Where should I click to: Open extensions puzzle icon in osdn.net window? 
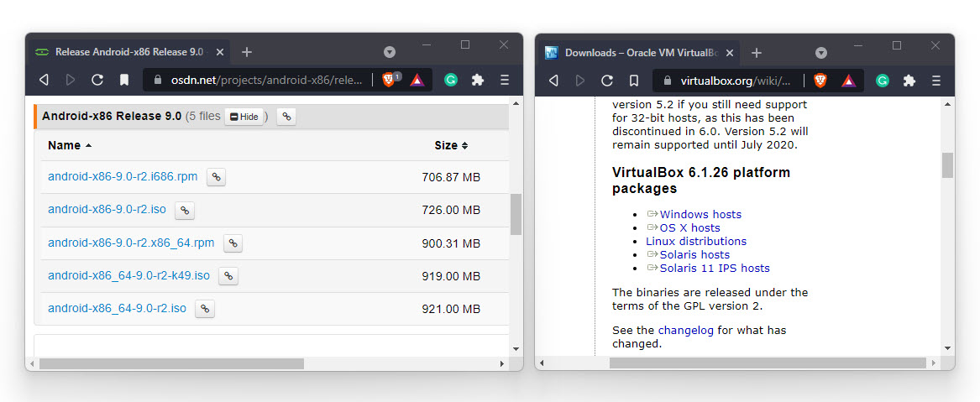click(x=478, y=80)
